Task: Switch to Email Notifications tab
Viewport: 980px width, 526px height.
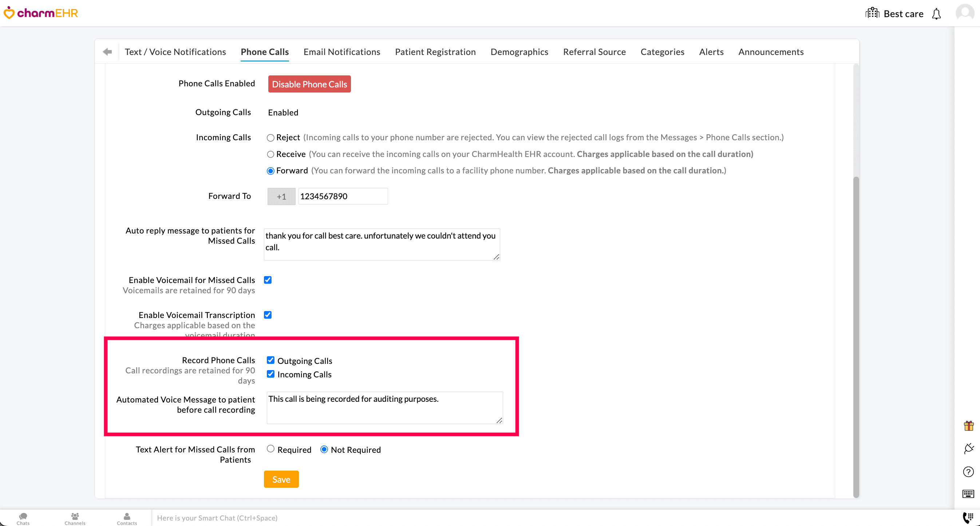Action: [341, 52]
